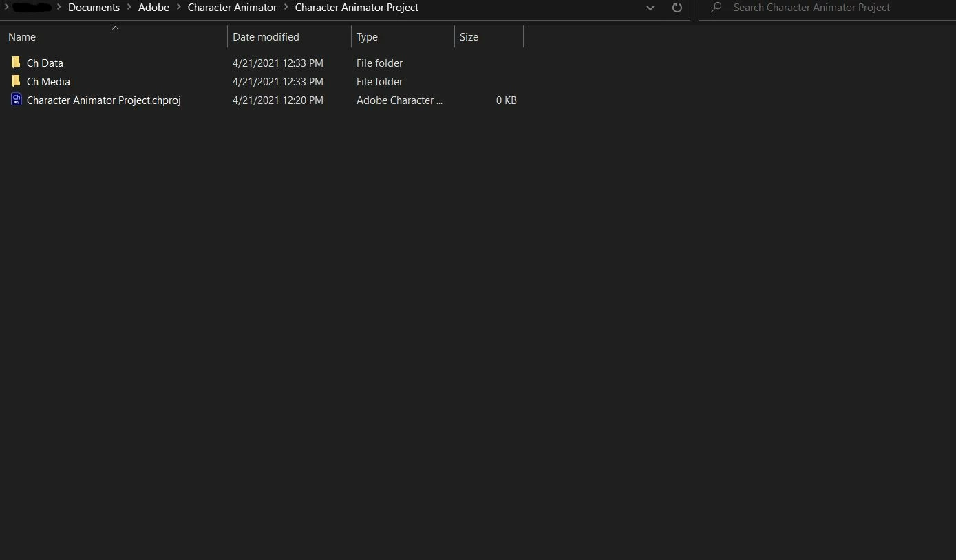Click Ch Data's File folder type
This screenshot has width=956, height=560.
pos(379,63)
